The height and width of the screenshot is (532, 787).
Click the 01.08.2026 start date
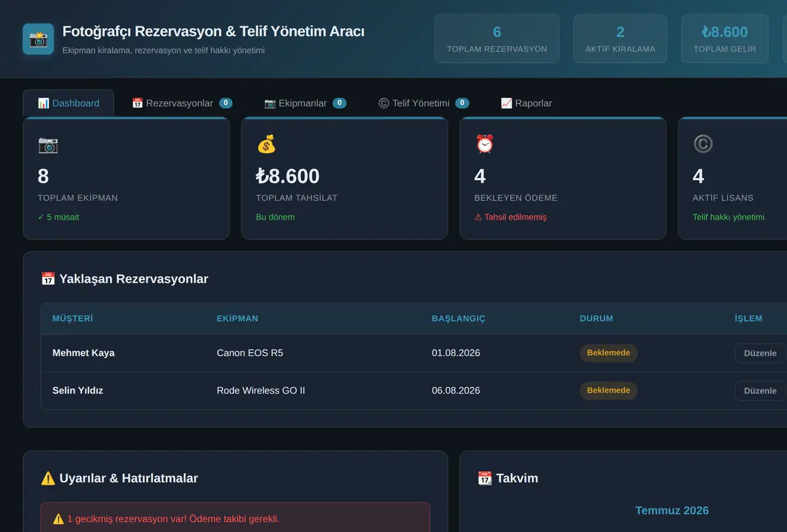coord(456,353)
